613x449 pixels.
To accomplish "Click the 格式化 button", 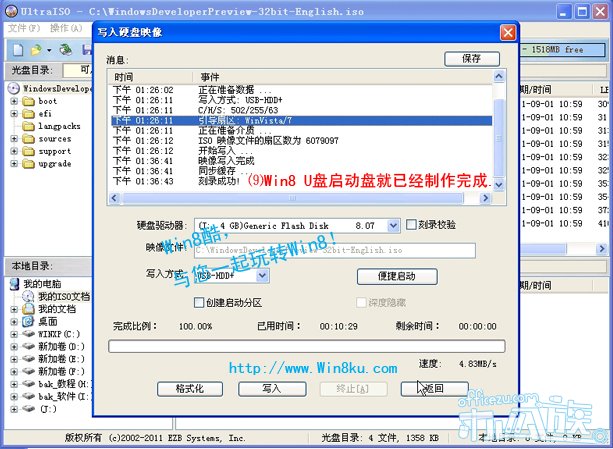I will click(x=190, y=389).
